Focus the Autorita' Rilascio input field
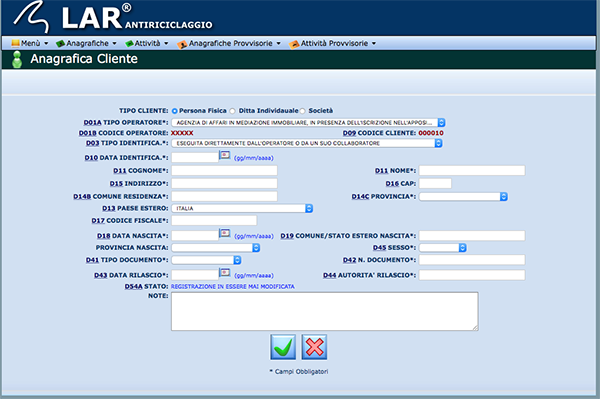The width and height of the screenshot is (600, 399). (472, 275)
